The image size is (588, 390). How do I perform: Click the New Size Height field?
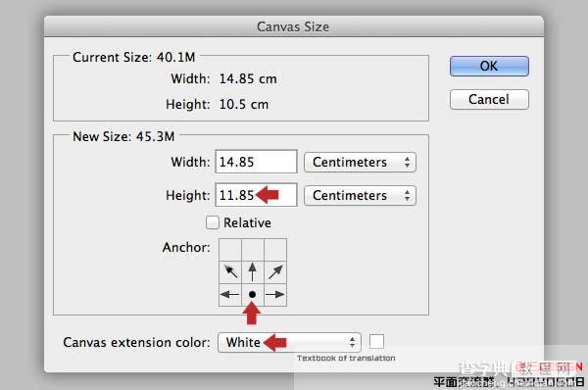[x=256, y=195]
